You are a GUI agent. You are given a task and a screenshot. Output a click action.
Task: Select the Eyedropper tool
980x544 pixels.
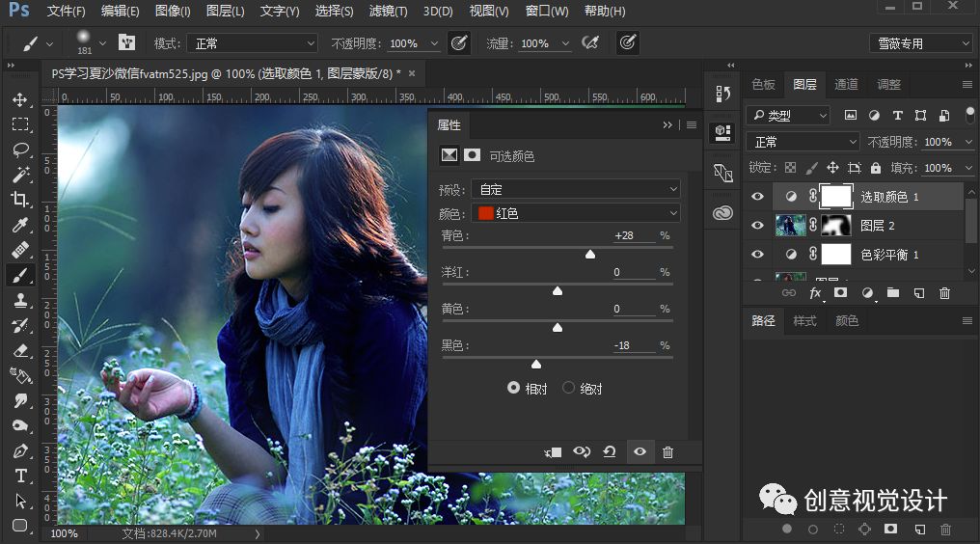[20, 225]
